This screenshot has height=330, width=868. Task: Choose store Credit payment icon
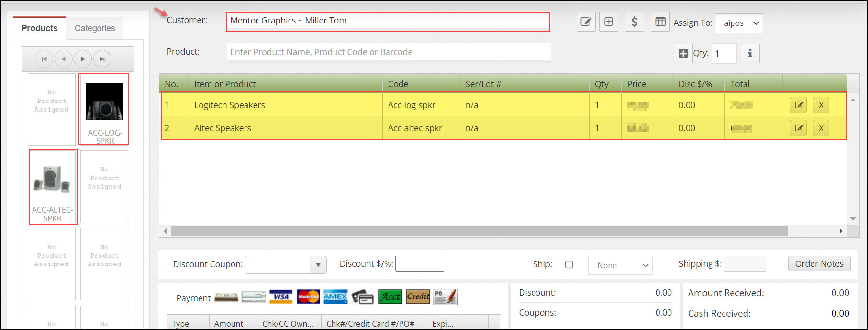418,297
